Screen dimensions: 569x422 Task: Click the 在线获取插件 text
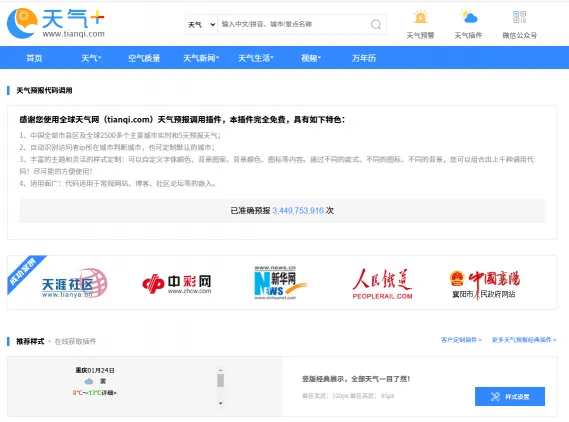(x=75, y=341)
